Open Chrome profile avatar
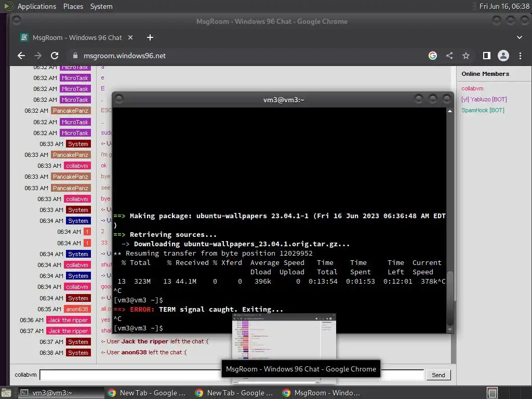 coord(503,56)
